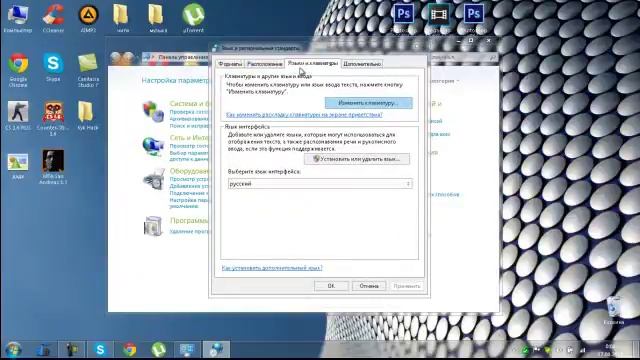
Task: Go back in Control Panel window
Action: (117, 58)
